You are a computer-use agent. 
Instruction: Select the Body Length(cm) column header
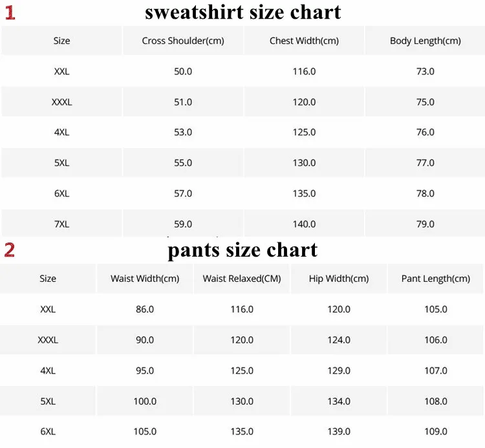tap(426, 41)
